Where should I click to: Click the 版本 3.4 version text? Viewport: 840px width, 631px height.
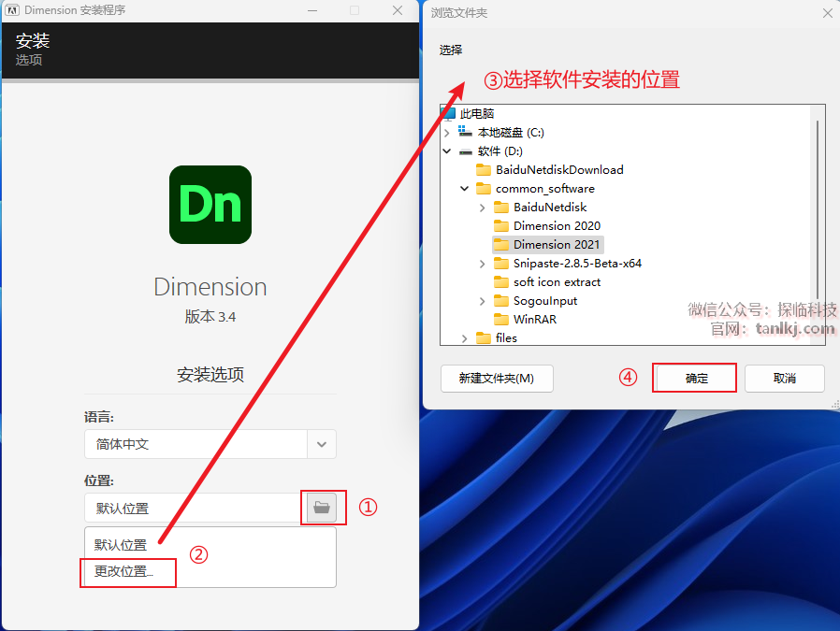point(210,317)
